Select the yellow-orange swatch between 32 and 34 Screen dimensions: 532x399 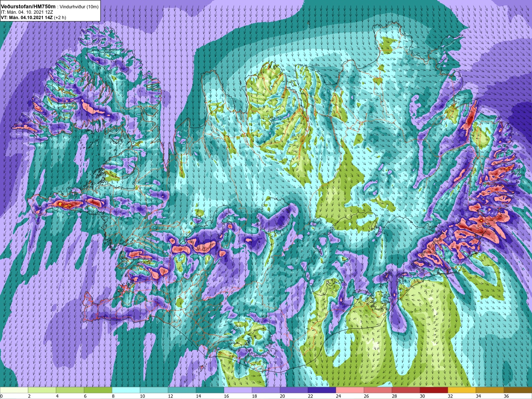coord(462,390)
